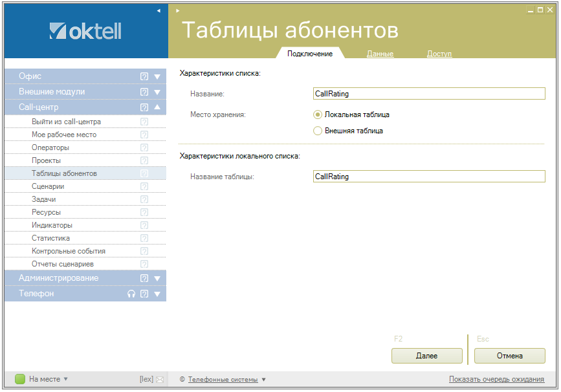Open Сценарии in the Call-центр menu

coord(48,186)
